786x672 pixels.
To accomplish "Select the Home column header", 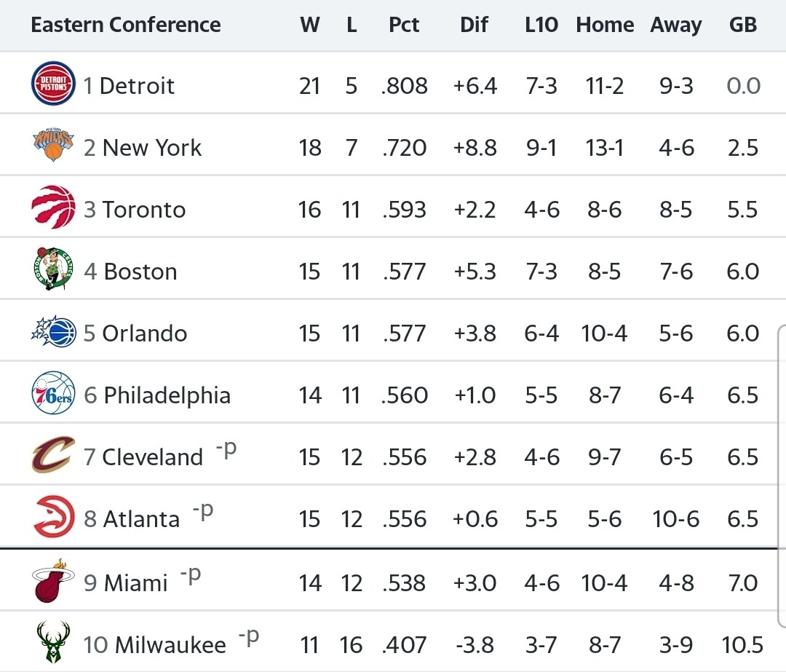I will coord(605,25).
